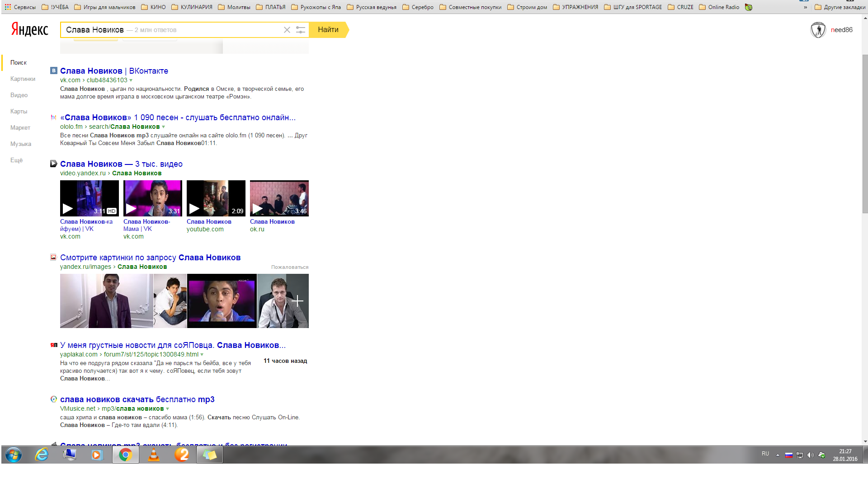This screenshot has width=868, height=488.
Task: Open the ШГУ для SPORTAGE bookmark folder
Action: point(633,7)
